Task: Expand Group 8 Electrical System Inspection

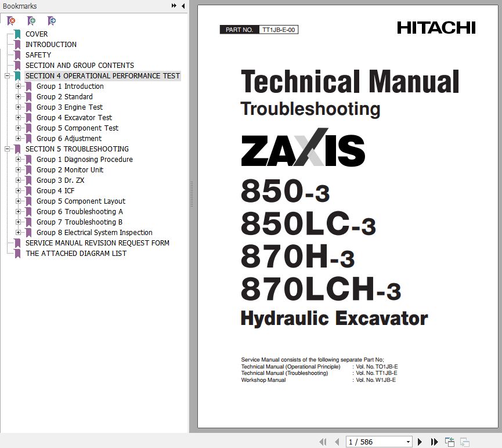Action: (x=18, y=233)
